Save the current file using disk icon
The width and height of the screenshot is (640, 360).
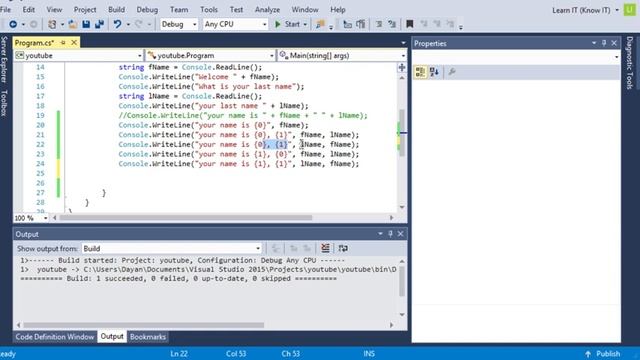86,24
